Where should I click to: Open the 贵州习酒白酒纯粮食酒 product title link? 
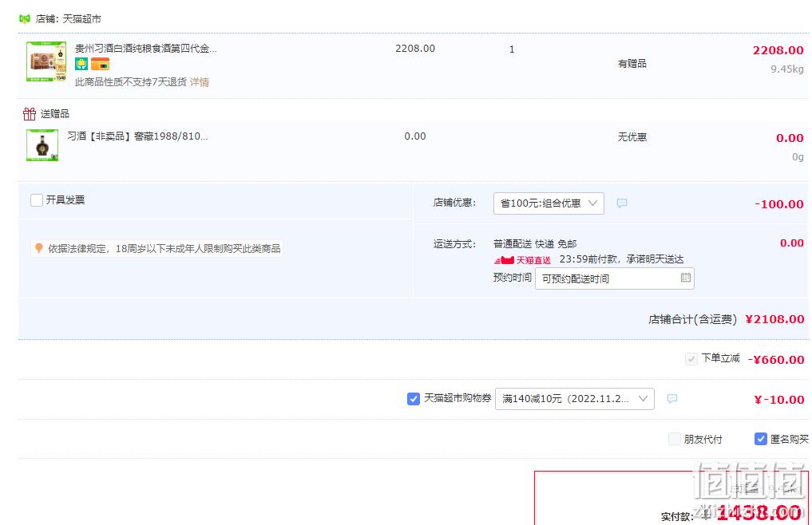pos(146,49)
